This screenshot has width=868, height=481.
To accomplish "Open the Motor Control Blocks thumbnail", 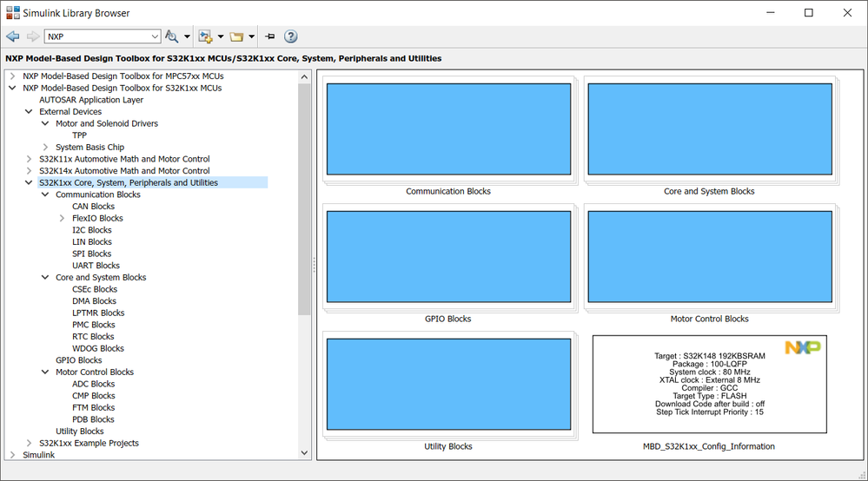I will 710,256.
